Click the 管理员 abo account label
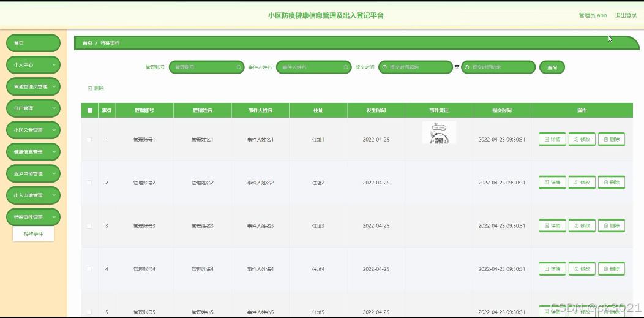 click(x=593, y=15)
